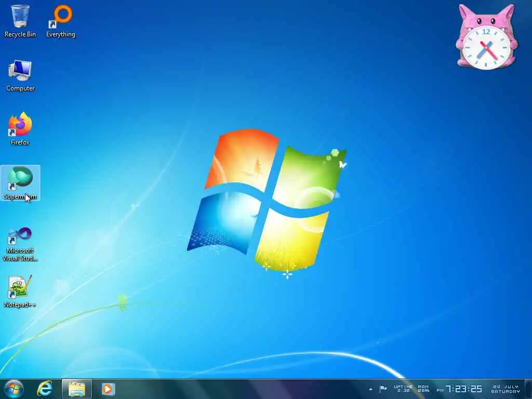Screen dimensions: 532x399
Task: Launch the Notepad++ desktop shortcut
Action: tap(20, 291)
